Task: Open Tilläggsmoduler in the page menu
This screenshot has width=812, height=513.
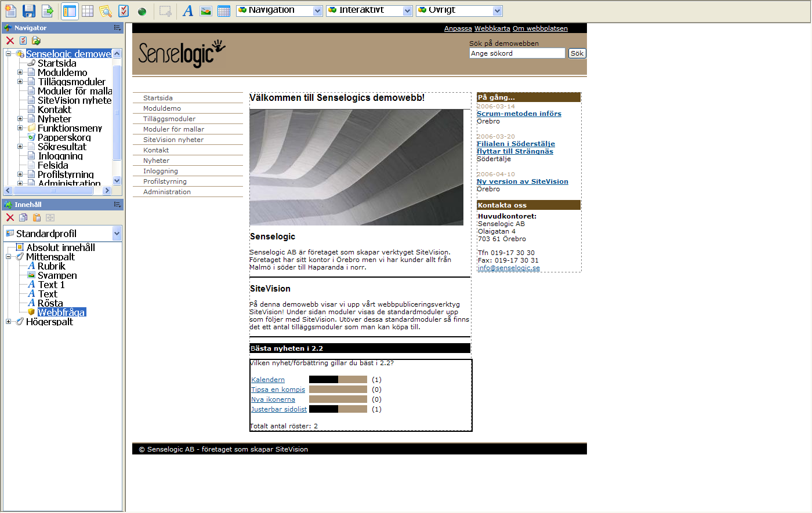Action: pyautogui.click(x=169, y=119)
